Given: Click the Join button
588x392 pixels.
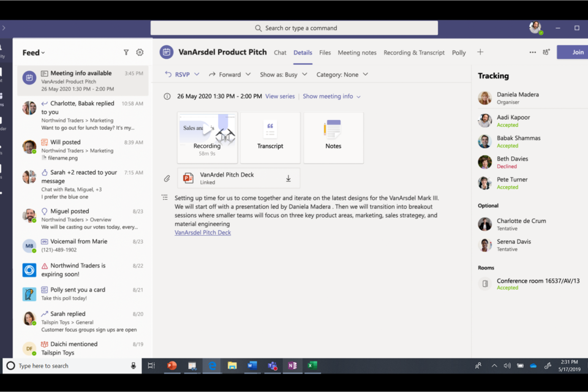Looking at the screenshot, I should coord(572,52).
